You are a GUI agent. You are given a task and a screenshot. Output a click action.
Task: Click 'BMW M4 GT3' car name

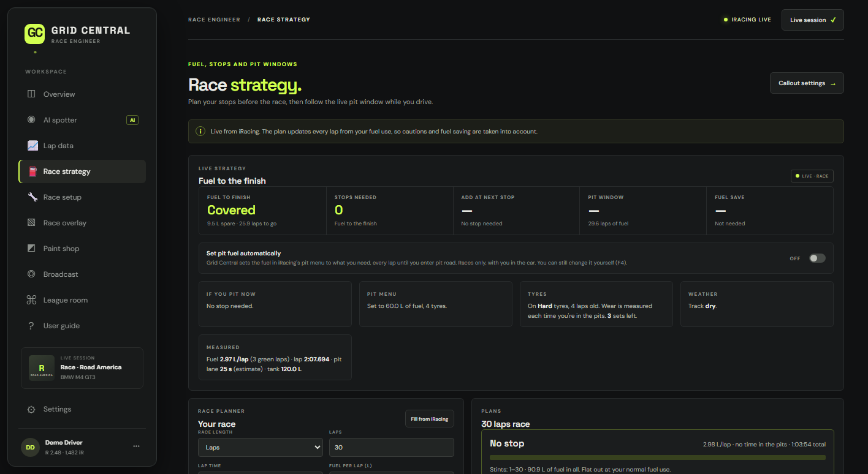[x=78, y=377]
